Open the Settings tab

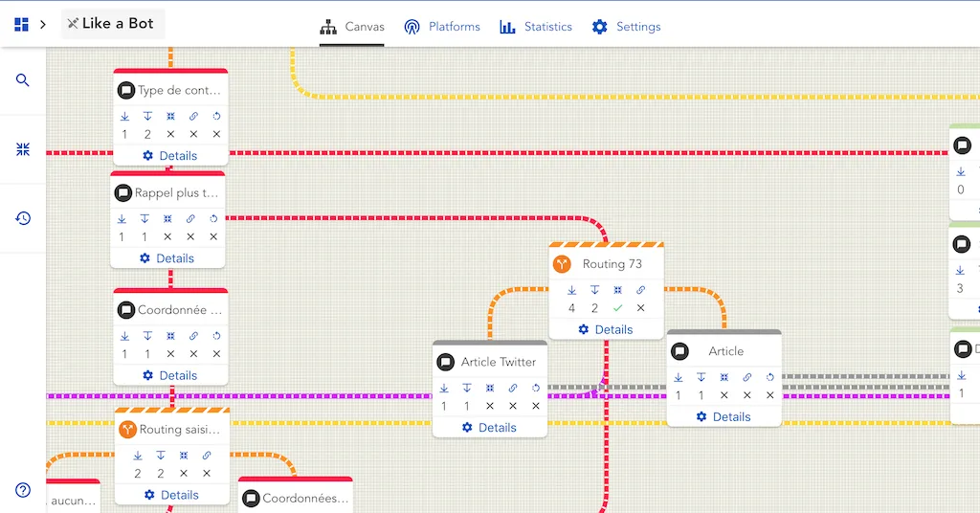626,27
